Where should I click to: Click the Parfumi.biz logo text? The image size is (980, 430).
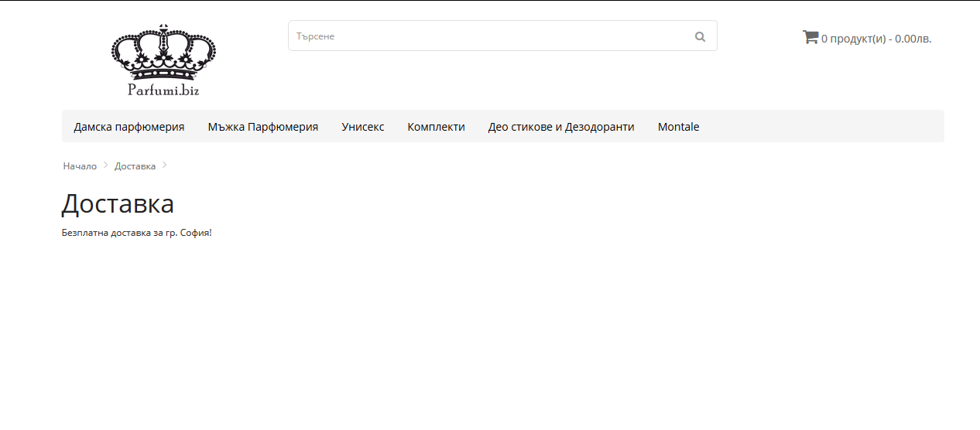(x=163, y=90)
